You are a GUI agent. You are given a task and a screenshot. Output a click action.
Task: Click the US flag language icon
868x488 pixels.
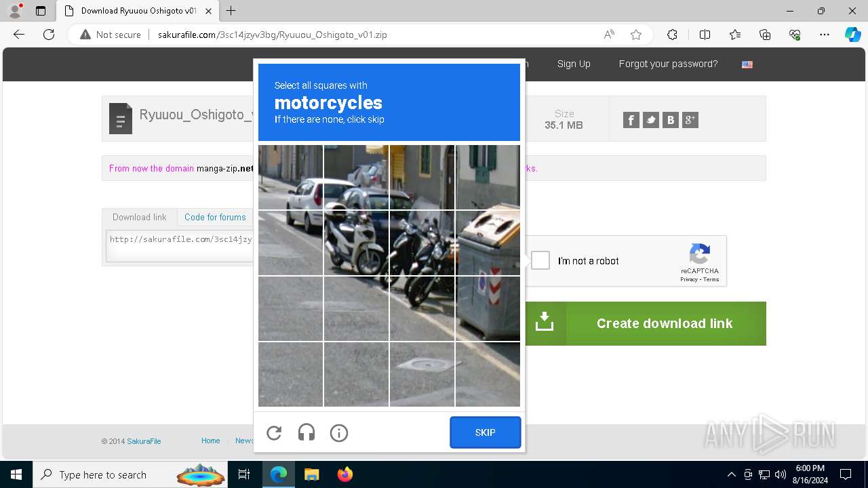click(x=747, y=64)
